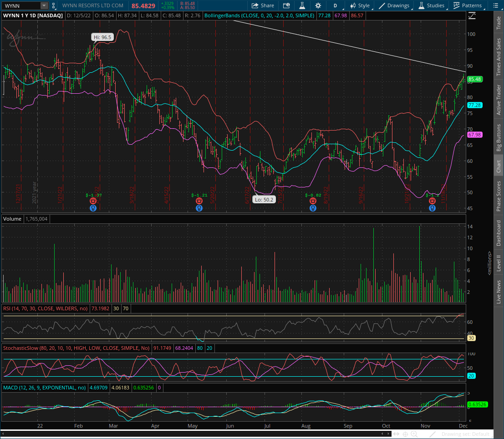Image resolution: width=504 pixels, height=439 pixels.
Task: Click the BollingerBands study label
Action: (x=259, y=15)
